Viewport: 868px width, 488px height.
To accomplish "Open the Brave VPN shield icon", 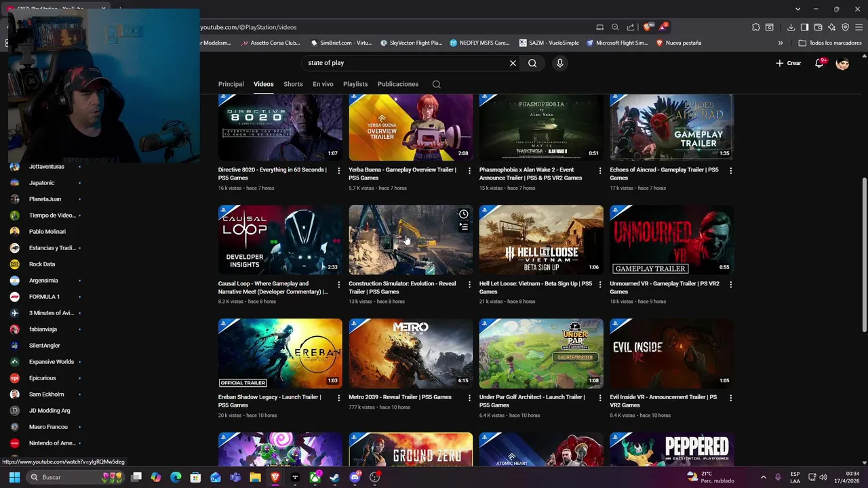I will (x=846, y=27).
